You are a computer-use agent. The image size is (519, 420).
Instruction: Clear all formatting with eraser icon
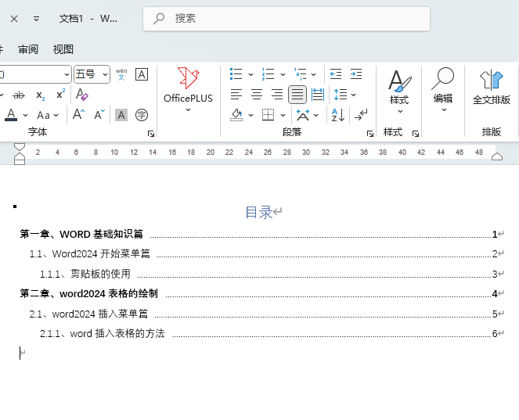point(81,95)
